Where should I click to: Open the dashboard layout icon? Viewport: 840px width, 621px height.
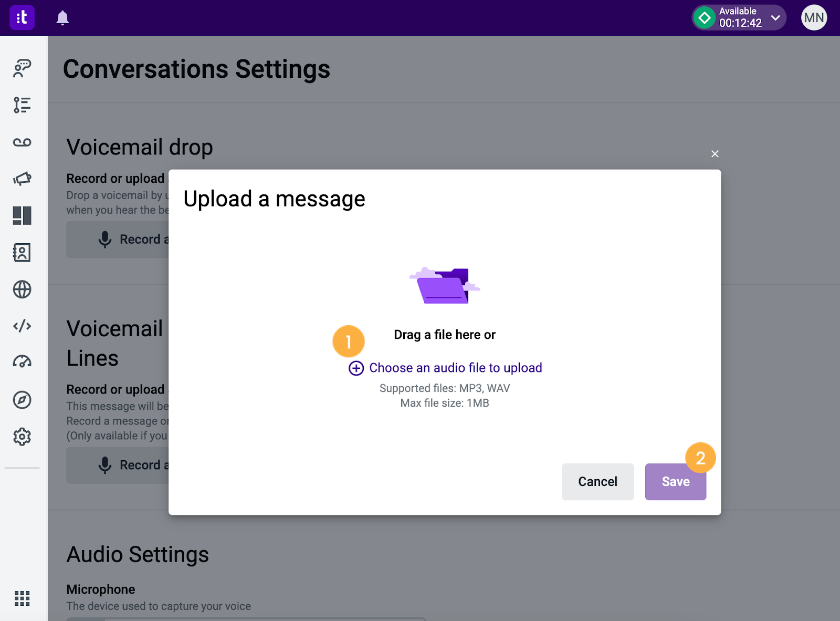[x=22, y=215]
